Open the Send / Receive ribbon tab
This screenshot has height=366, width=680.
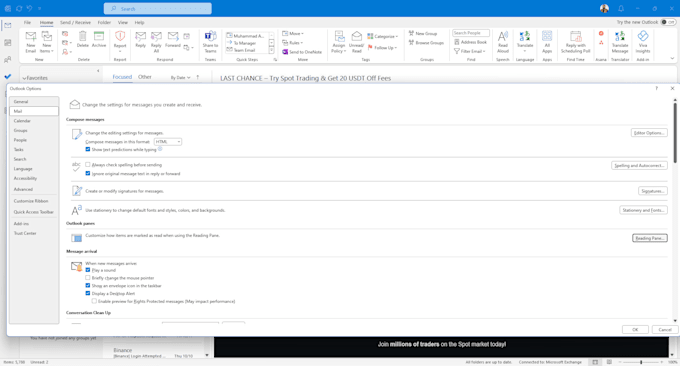pyautogui.click(x=75, y=23)
